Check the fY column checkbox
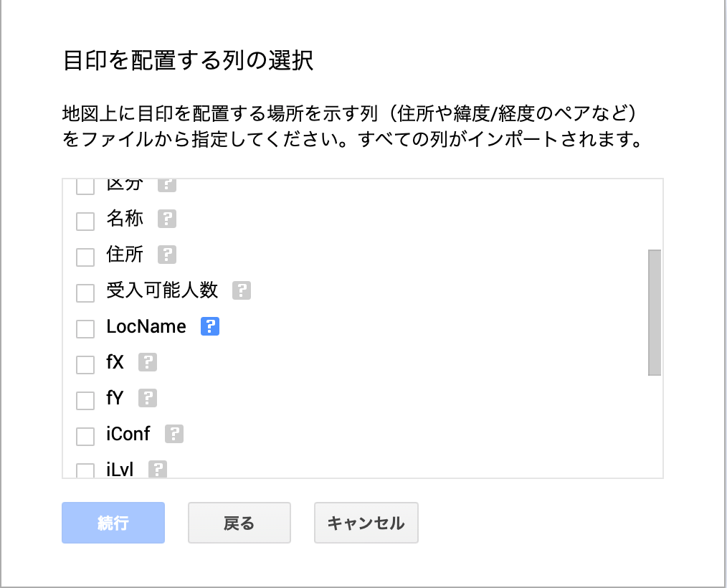727x588 pixels. 85,399
